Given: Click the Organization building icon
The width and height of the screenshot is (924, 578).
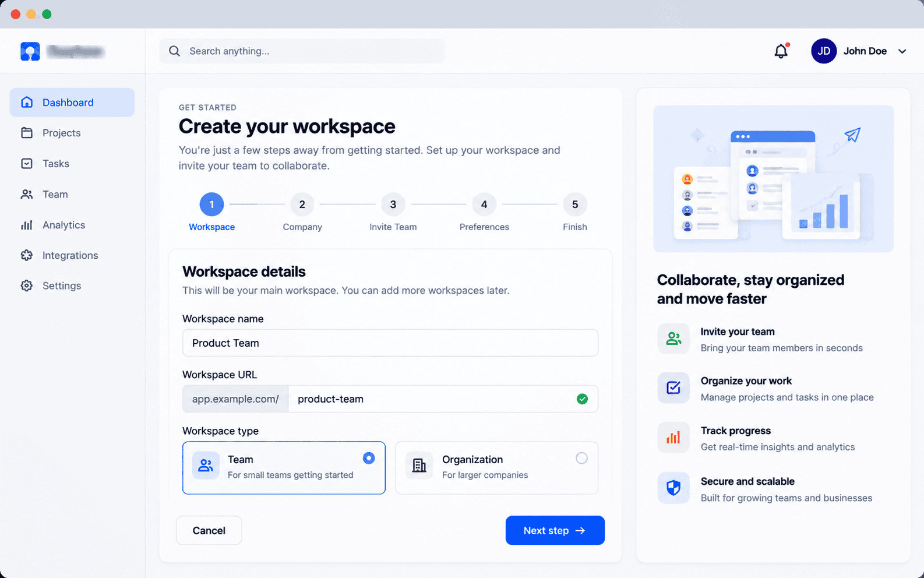Looking at the screenshot, I should [x=419, y=466].
